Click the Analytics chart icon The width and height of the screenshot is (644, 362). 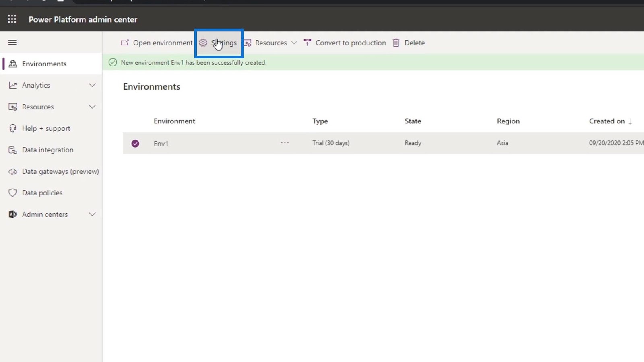(13, 85)
